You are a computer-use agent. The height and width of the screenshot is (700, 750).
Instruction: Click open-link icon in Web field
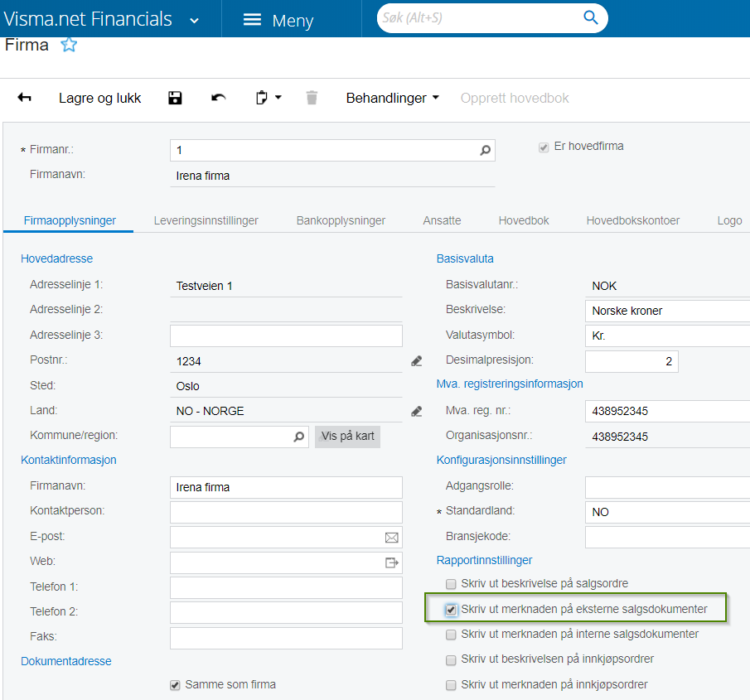click(x=392, y=562)
